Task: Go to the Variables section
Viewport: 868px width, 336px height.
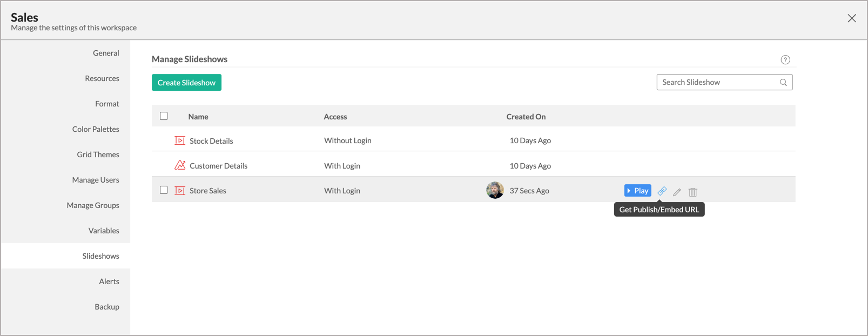Action: pos(104,231)
